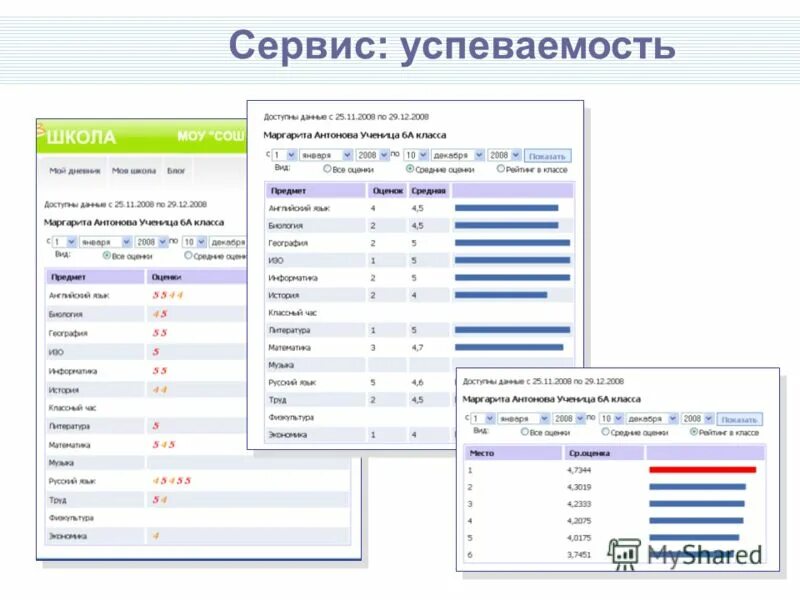This screenshot has height=600, width=800.
Task: Open декабря month dropdown in middle window
Action: click(x=458, y=155)
